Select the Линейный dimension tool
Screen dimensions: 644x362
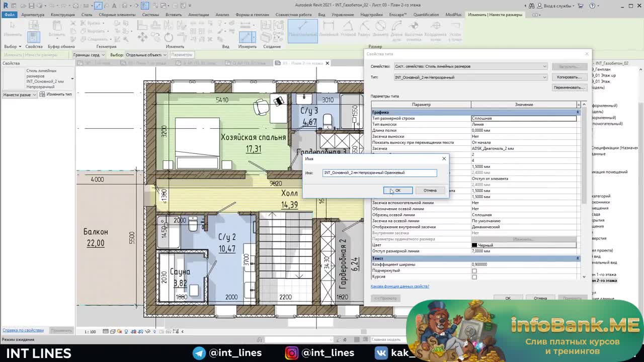[x=329, y=29]
